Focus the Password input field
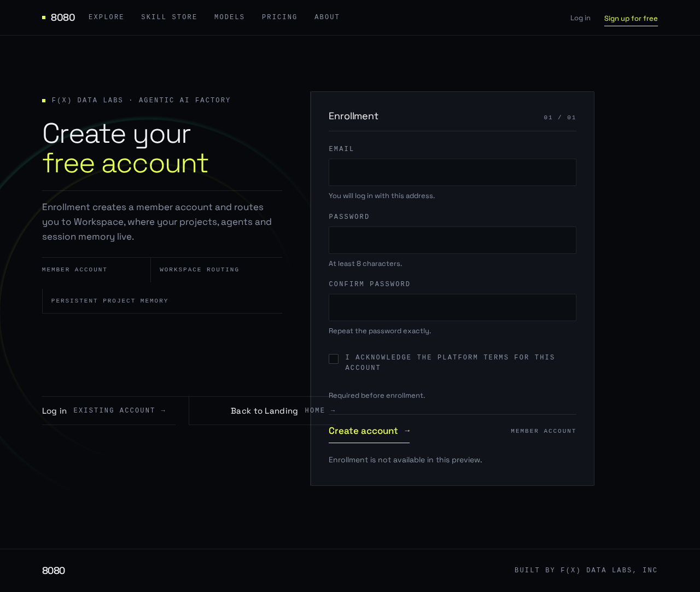 click(452, 240)
